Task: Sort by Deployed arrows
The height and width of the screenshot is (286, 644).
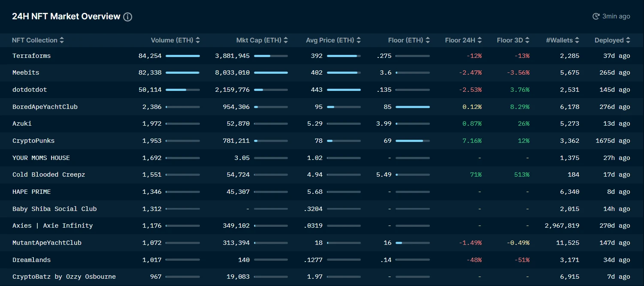Action: (x=628, y=40)
